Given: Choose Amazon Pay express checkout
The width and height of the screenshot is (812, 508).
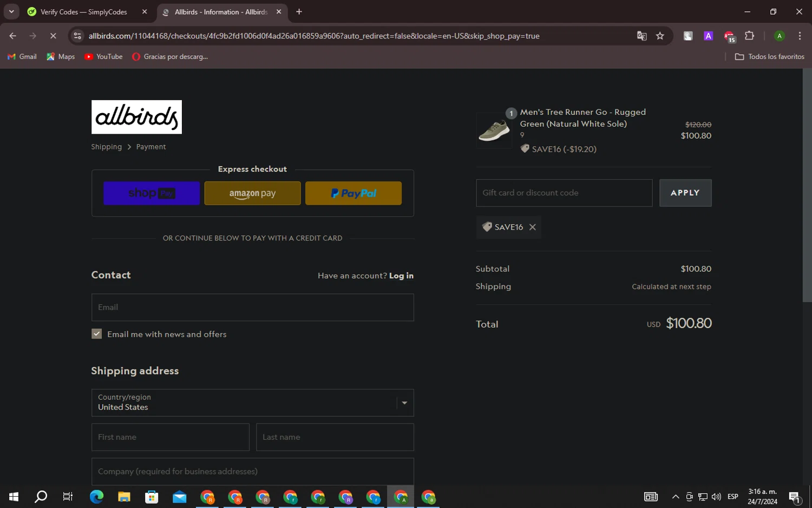Looking at the screenshot, I should pos(252,193).
